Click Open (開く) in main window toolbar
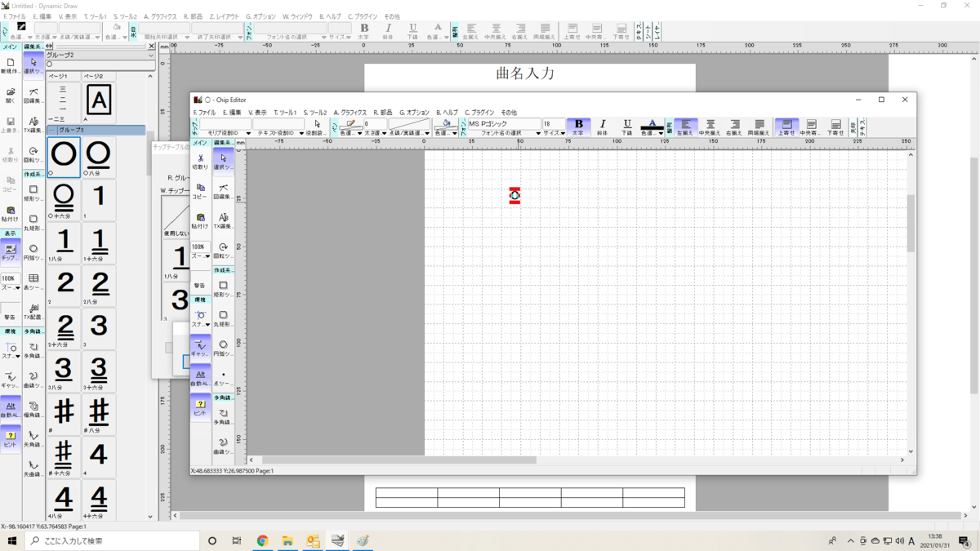 10,96
